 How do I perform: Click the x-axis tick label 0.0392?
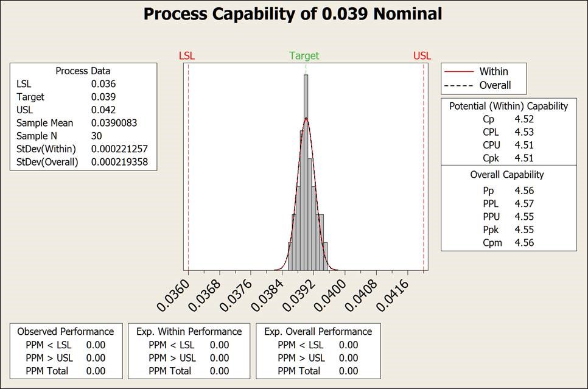(x=298, y=296)
